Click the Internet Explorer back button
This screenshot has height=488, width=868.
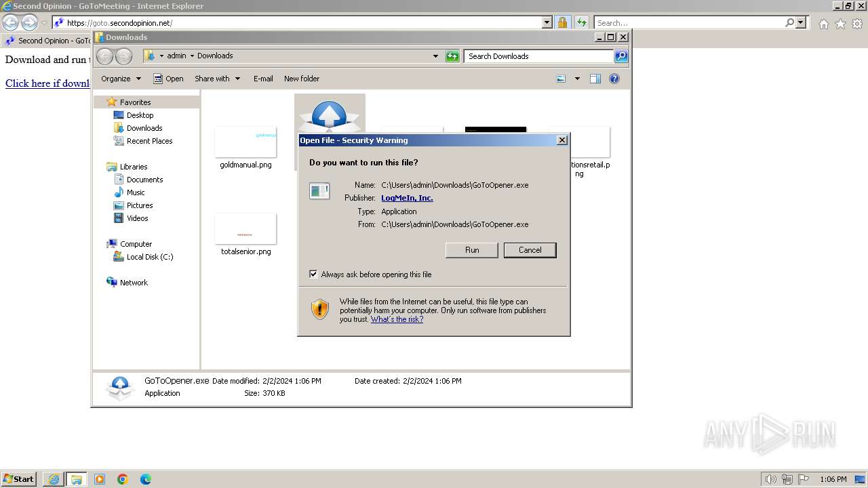11,22
